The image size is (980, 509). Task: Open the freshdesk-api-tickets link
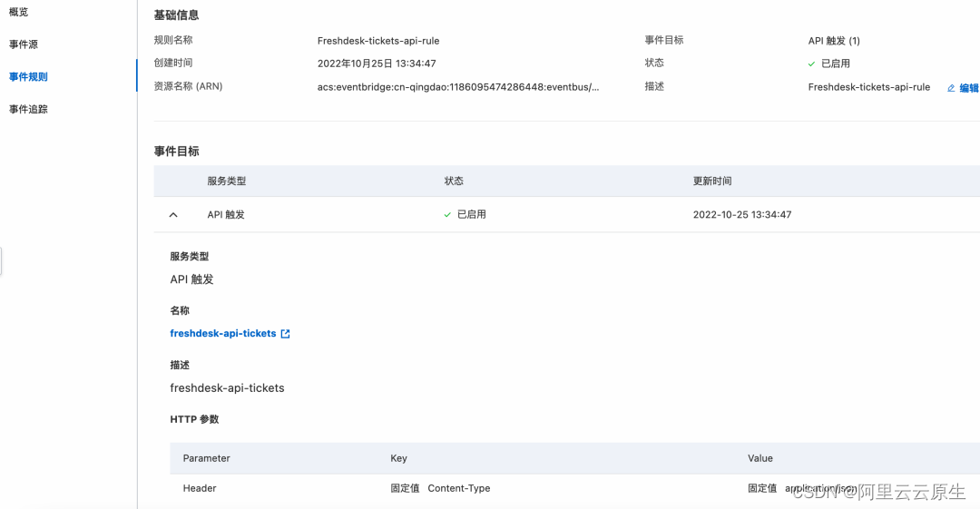coord(223,333)
